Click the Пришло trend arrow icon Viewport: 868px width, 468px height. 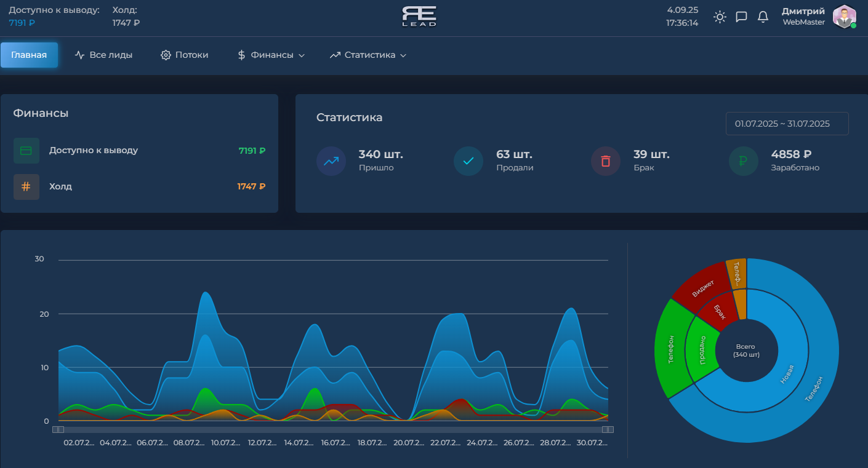(x=331, y=161)
